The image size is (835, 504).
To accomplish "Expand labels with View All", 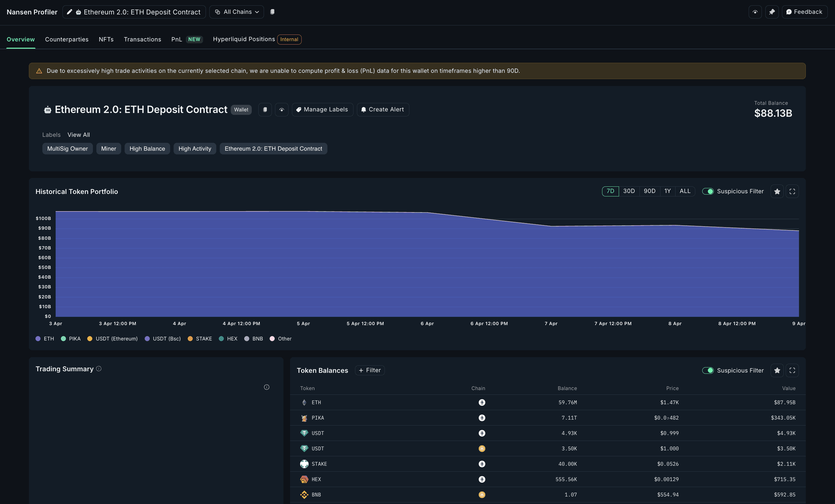I will point(78,135).
